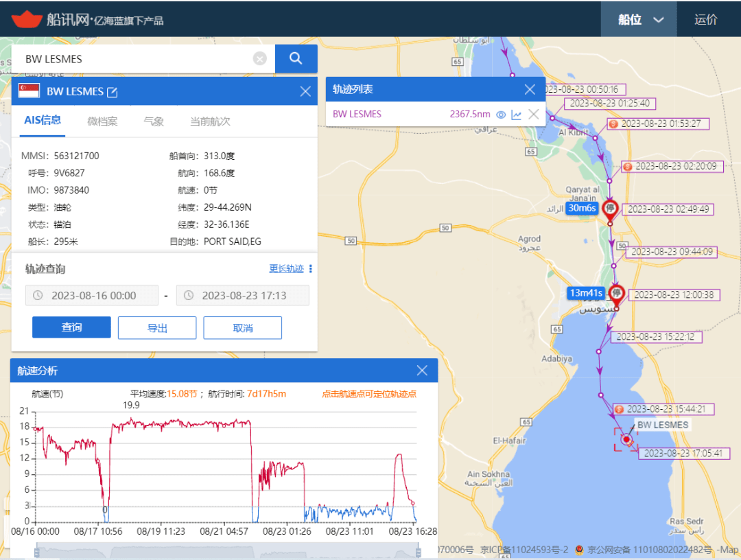Open more options next to 更长轨迹
The height and width of the screenshot is (560, 741).
click(311, 269)
